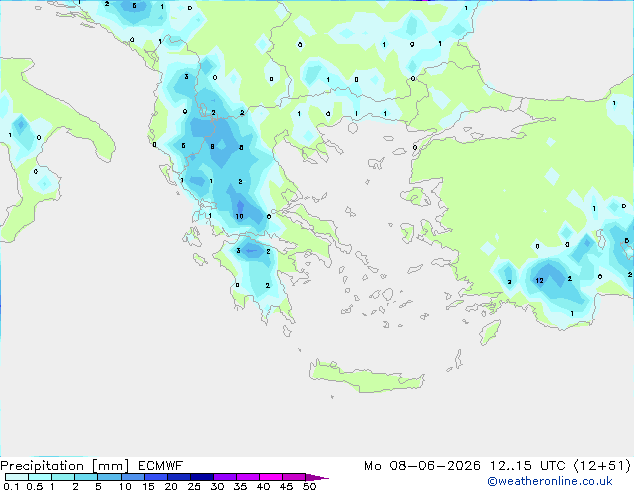Click the legend arrow tip above 50 mm
This screenshot has height=490, width=634.
pyautogui.click(x=317, y=477)
